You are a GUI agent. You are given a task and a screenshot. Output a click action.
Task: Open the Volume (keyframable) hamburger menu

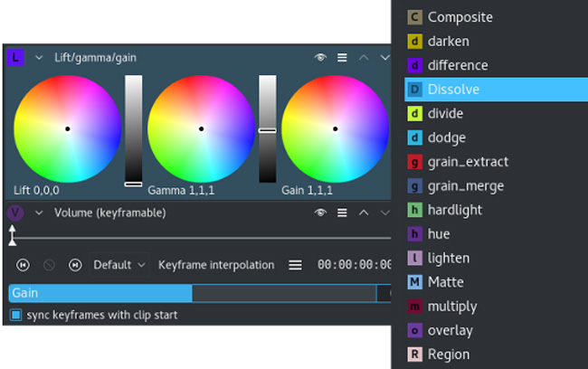coord(342,213)
